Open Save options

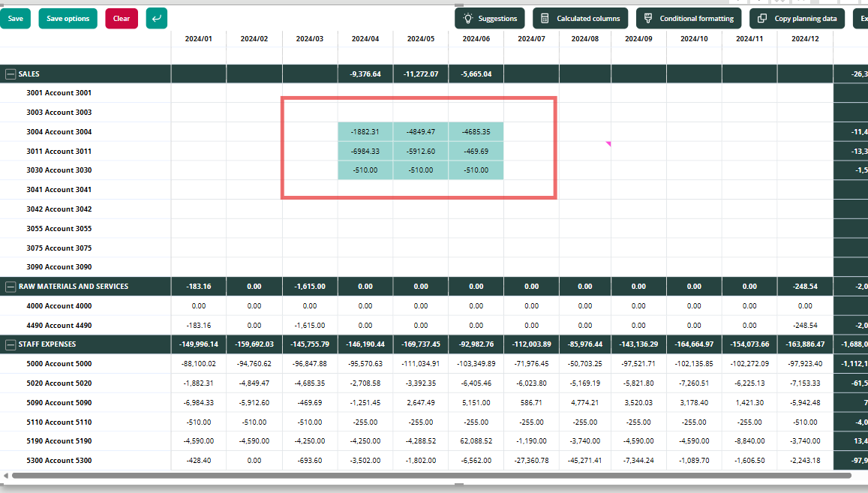(68, 18)
